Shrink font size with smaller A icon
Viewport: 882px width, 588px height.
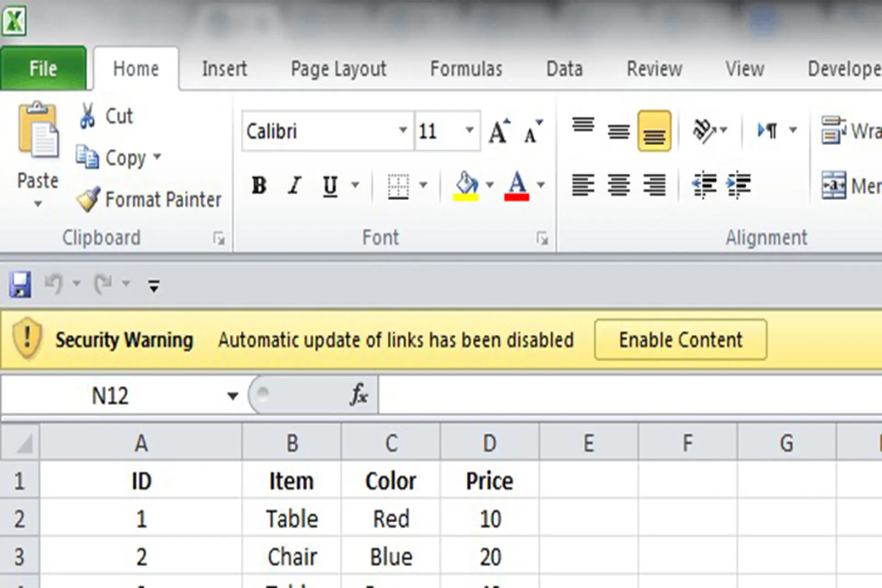(533, 131)
